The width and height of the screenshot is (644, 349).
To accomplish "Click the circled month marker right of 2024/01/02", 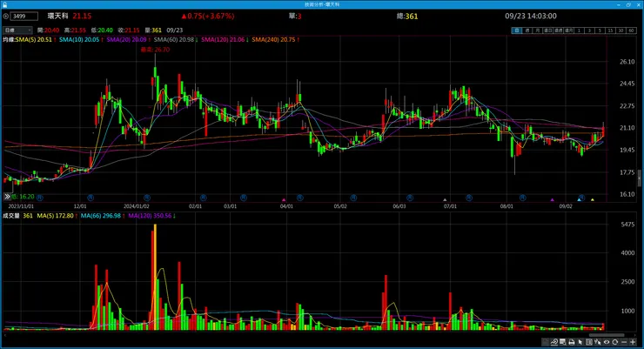I will 147,198.
